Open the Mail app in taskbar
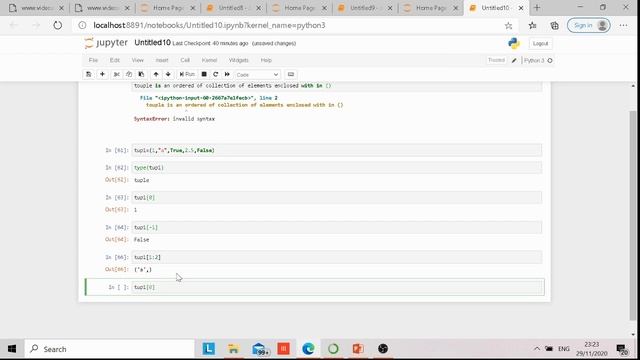Screen dimensions: 640x360 point(260,349)
